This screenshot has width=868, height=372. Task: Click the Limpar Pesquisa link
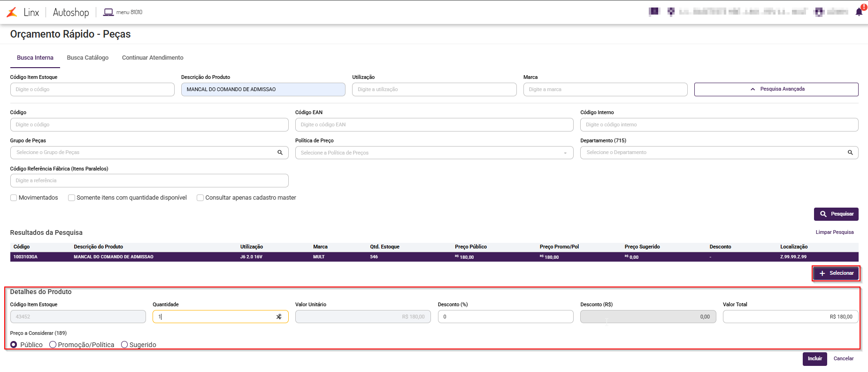point(834,232)
